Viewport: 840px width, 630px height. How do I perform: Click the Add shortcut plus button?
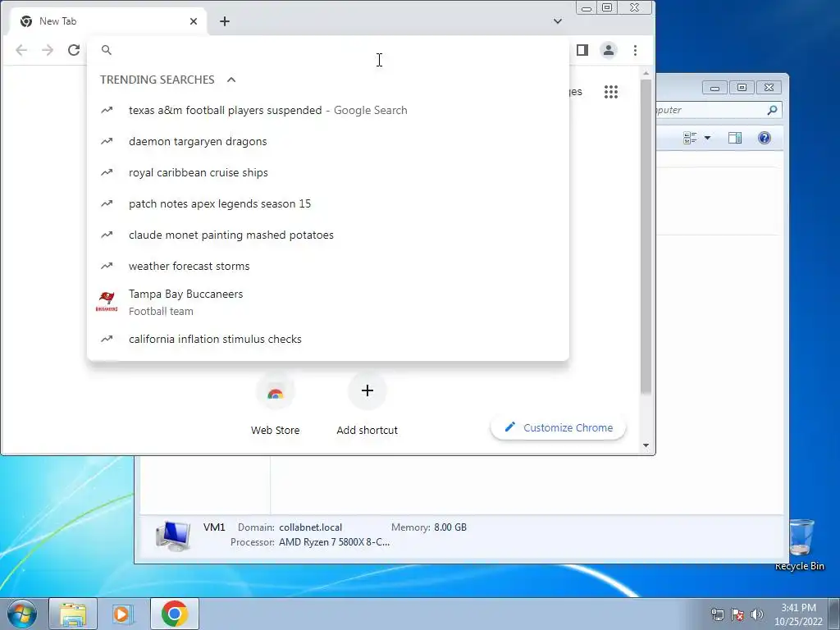(367, 391)
